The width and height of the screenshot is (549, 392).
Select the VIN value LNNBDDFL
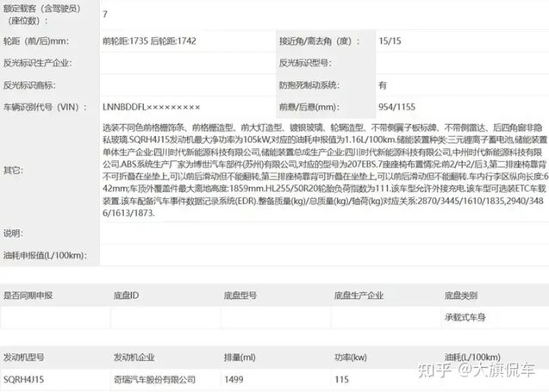tap(152, 107)
